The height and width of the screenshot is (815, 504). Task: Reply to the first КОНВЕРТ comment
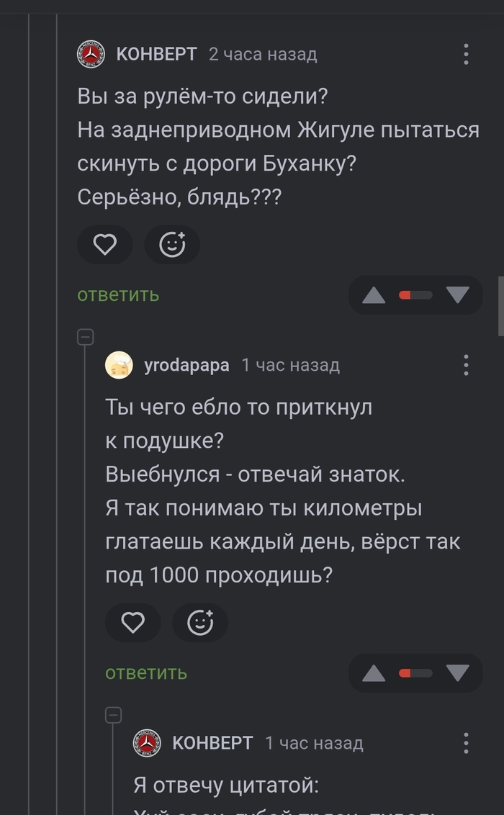point(118,294)
